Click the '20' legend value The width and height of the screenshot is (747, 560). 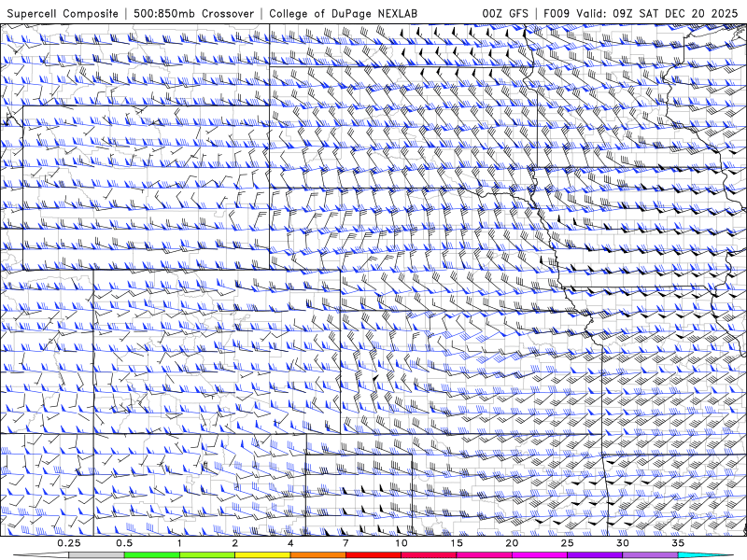pyautogui.click(x=512, y=543)
